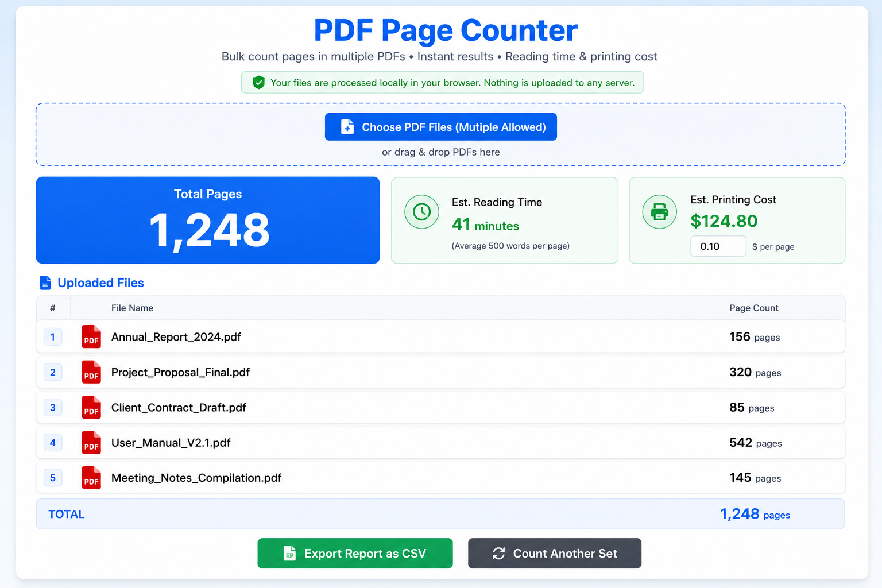The height and width of the screenshot is (588, 882).
Task: Click the Uploaded Files heading
Action: click(100, 283)
